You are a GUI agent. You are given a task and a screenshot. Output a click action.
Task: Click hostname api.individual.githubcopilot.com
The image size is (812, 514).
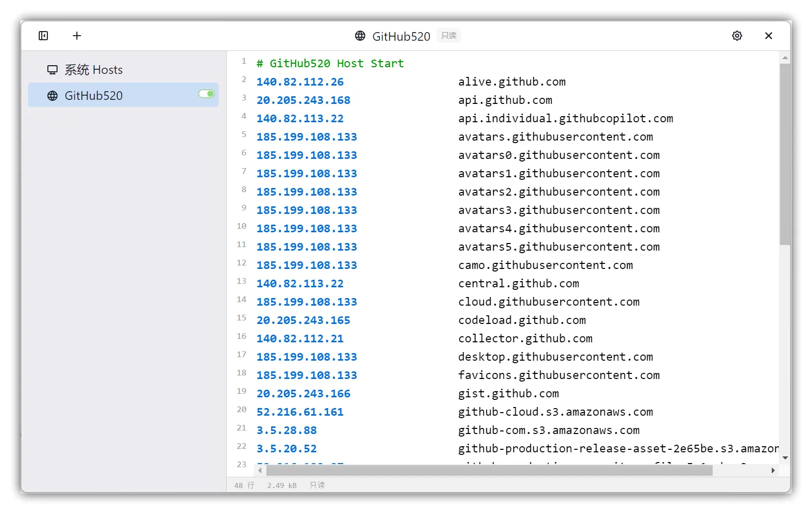click(565, 118)
